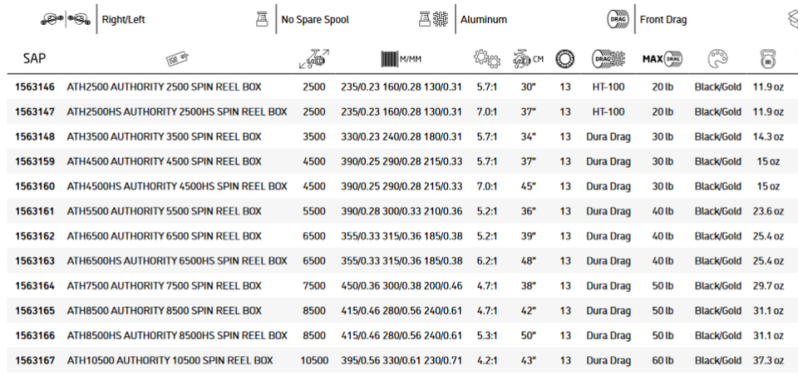The width and height of the screenshot is (798, 390).
Task: Click line capacity 395/0.56 330/0.61 230/0.71
Action: click(x=402, y=360)
